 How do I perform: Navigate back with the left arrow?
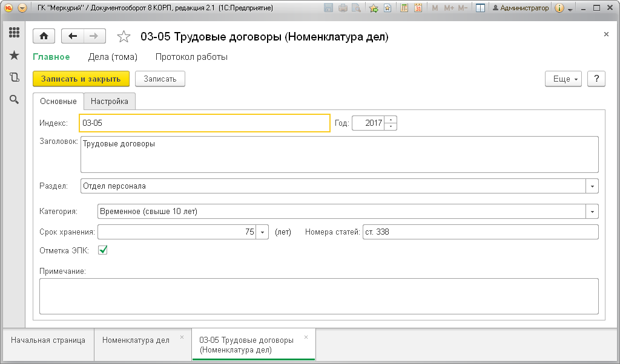click(x=73, y=36)
